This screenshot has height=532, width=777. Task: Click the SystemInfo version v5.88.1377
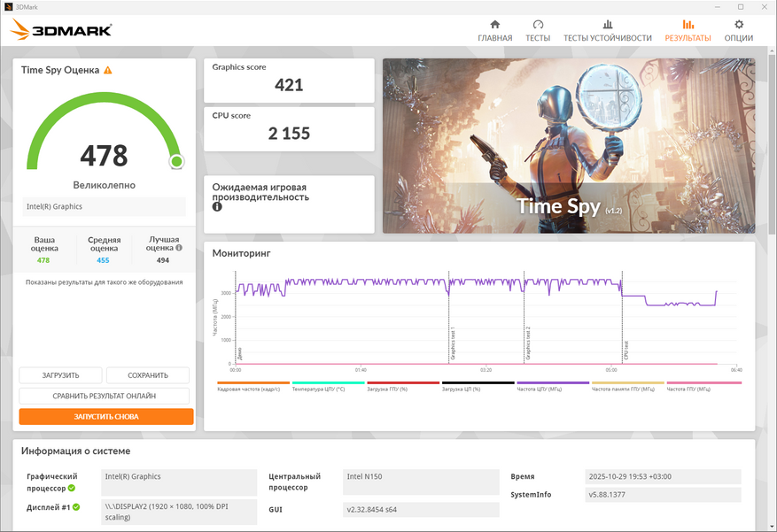663,495
